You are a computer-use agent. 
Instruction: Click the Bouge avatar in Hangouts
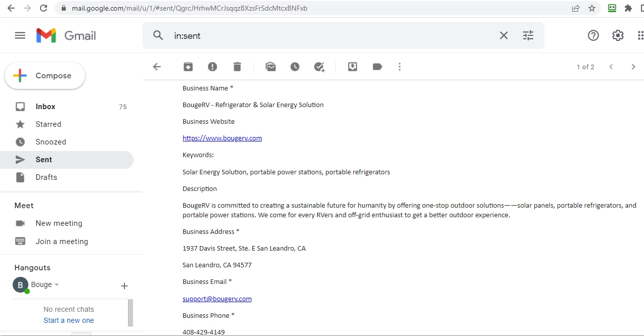[20, 285]
